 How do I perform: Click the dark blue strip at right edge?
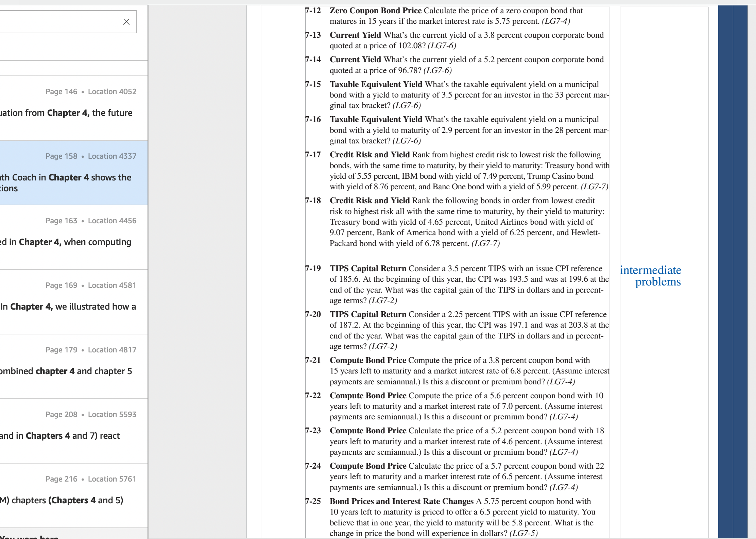click(x=733, y=272)
